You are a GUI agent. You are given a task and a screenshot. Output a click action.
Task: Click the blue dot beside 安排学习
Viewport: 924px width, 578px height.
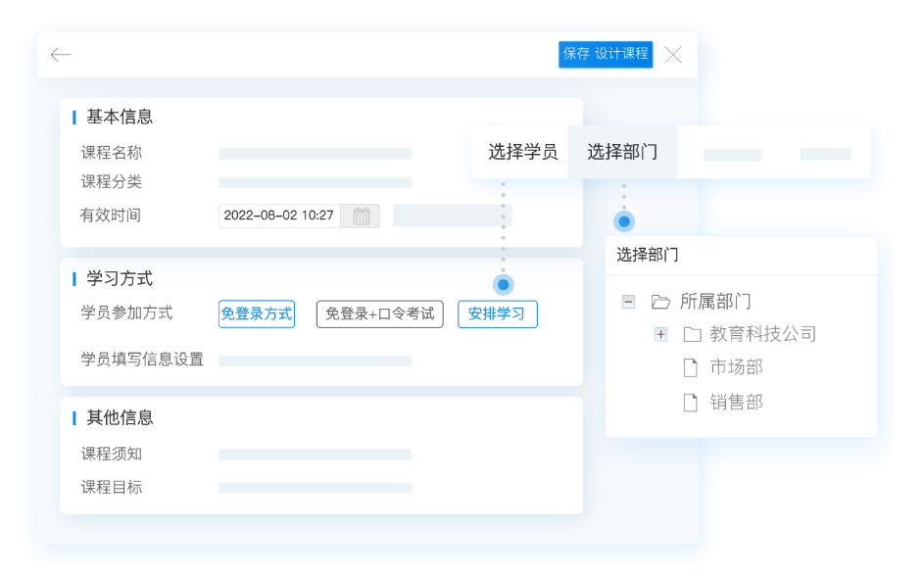(x=503, y=285)
